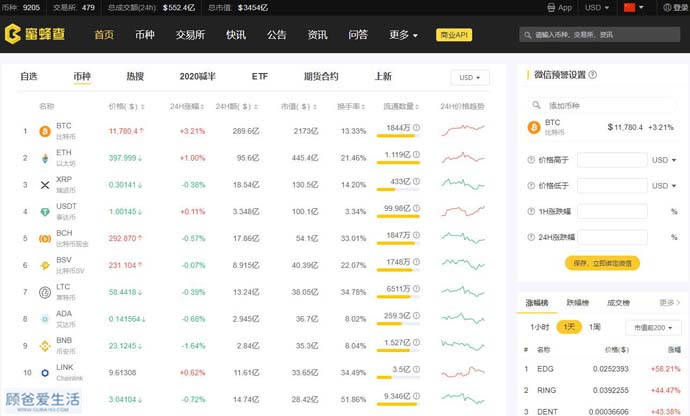Select the 1周 time range
Viewport: 690px width, 416px height.
(595, 327)
